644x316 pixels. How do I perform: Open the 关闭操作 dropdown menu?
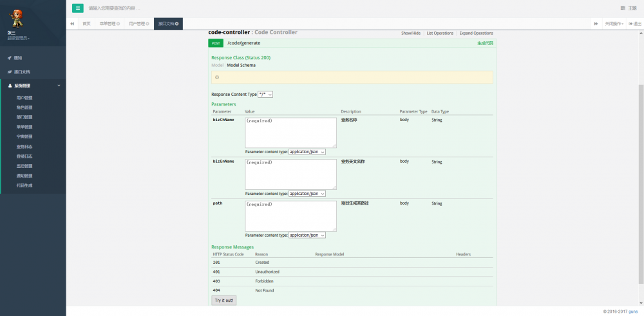click(614, 24)
